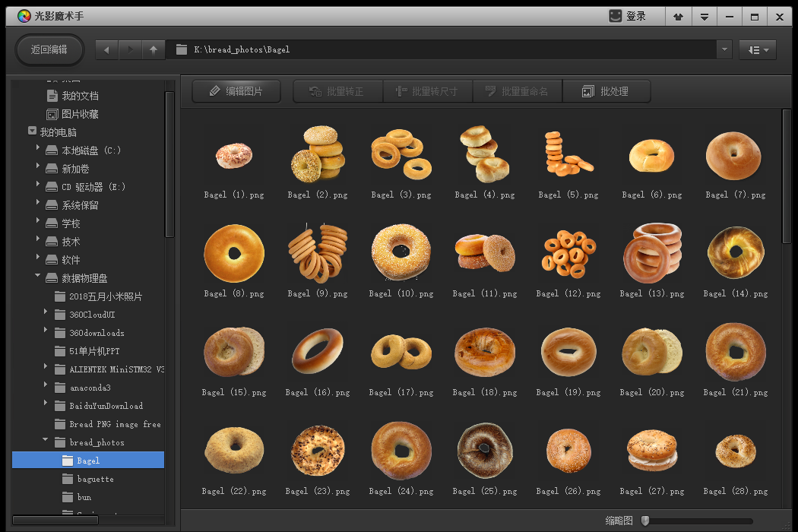Collapse the 数据物理盘 drive tree
Image resolution: width=798 pixels, height=532 pixels.
pyautogui.click(x=38, y=276)
